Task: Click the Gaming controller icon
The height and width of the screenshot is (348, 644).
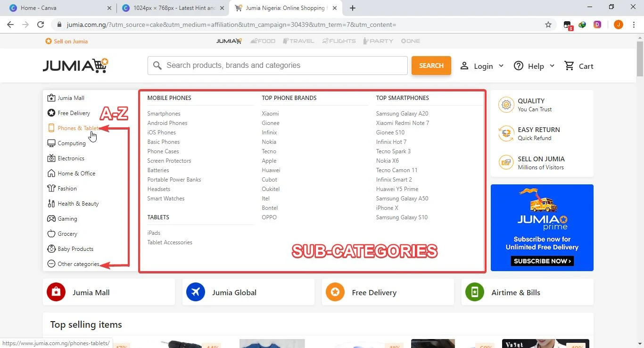Action: [x=51, y=219]
